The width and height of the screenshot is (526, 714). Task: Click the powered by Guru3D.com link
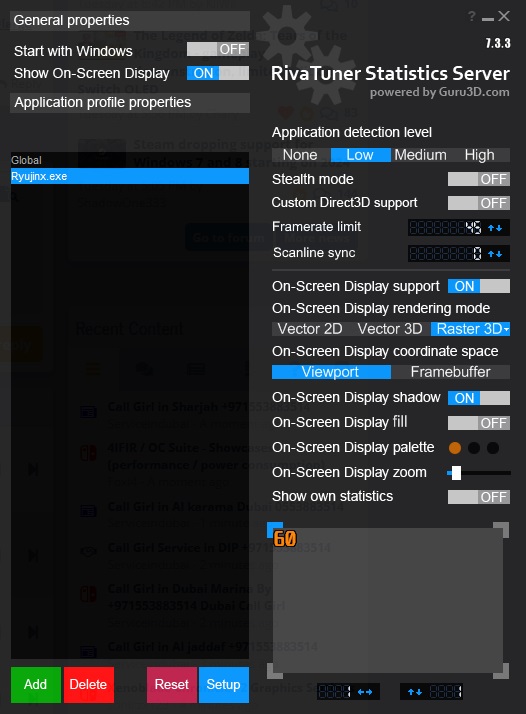(439, 92)
